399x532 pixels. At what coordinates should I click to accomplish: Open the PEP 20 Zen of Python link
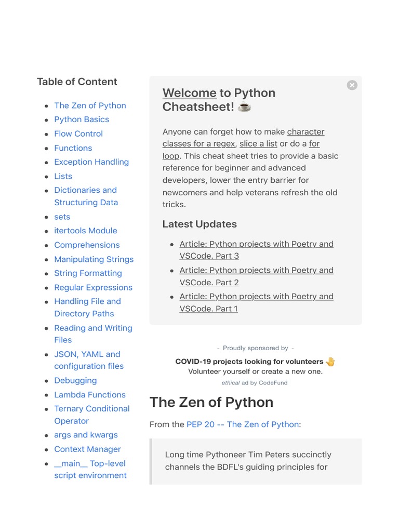(243, 424)
